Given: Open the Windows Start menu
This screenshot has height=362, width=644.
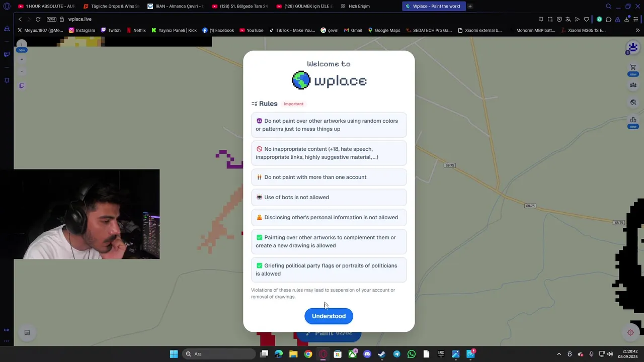Looking at the screenshot, I should point(174,354).
